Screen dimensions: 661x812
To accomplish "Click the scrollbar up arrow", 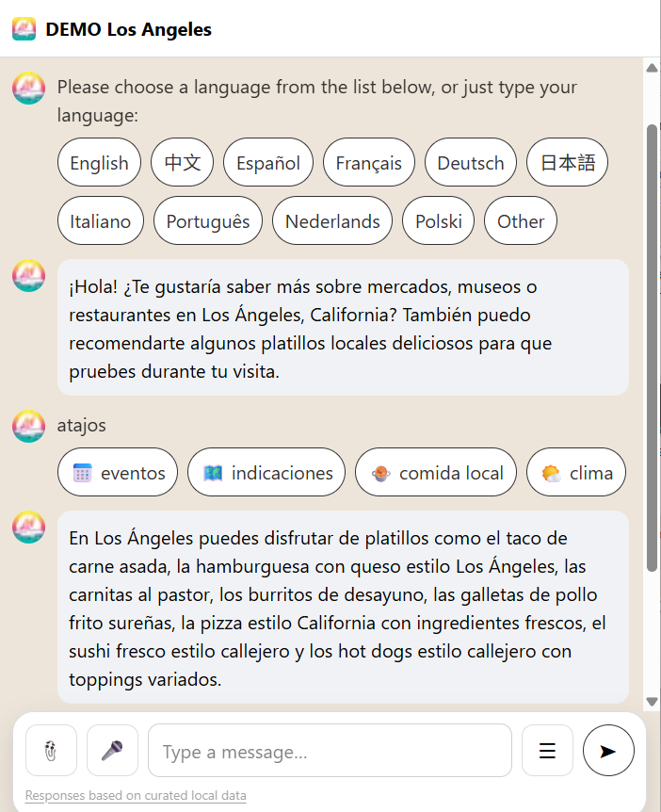I will tap(652, 67).
